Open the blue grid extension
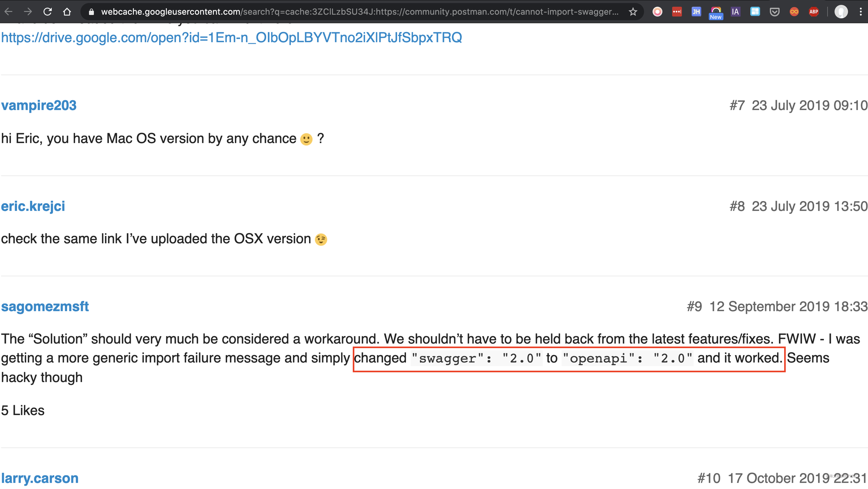Image resolution: width=868 pixels, height=489 pixels. [x=755, y=11]
